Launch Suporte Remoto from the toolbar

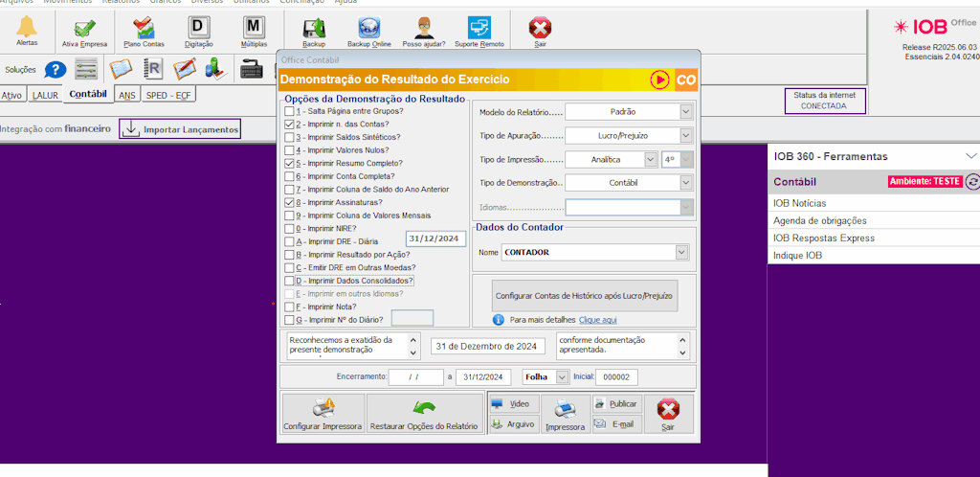tap(479, 30)
